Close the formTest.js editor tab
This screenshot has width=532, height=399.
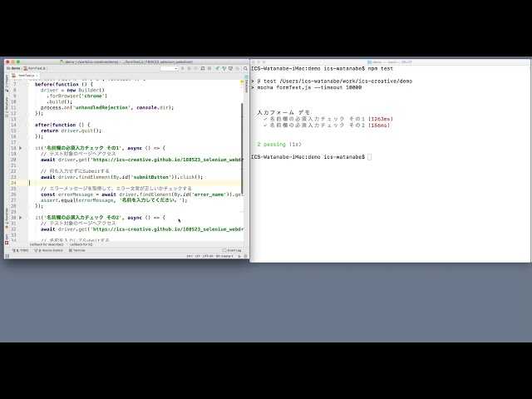pyautogui.click(x=37, y=76)
